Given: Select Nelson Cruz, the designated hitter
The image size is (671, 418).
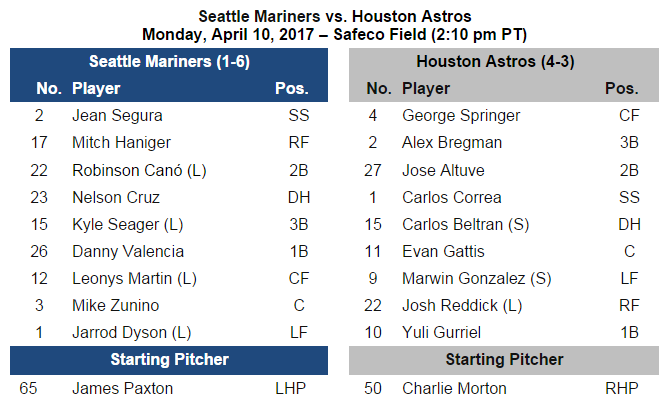Looking at the screenshot, I should click(x=116, y=197).
